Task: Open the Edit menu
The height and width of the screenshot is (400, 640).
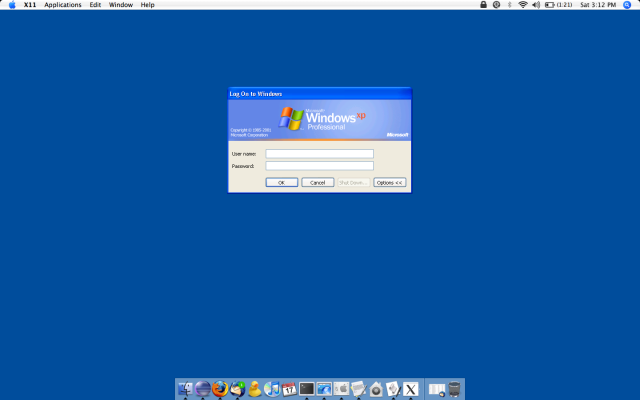Action: 95,5
